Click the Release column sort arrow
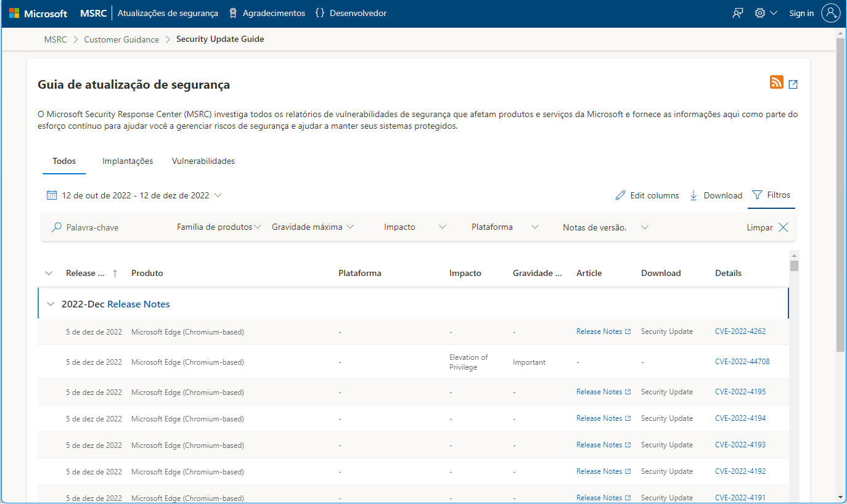 tap(115, 274)
